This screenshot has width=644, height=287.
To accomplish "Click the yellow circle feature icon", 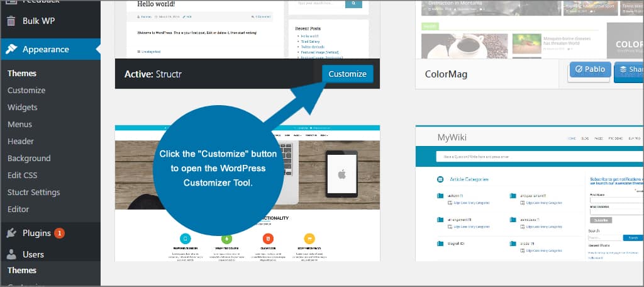I will click(x=309, y=239).
